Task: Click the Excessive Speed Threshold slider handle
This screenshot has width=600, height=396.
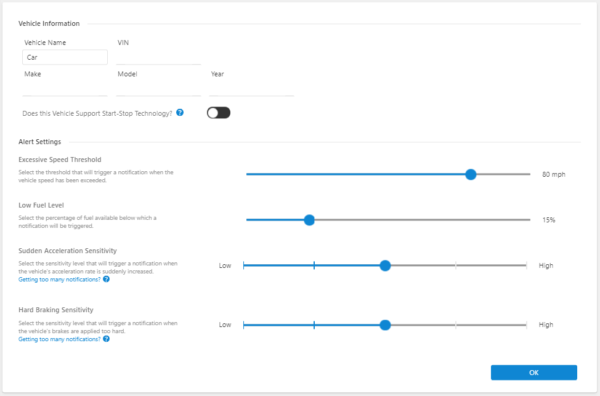Action: click(x=471, y=174)
